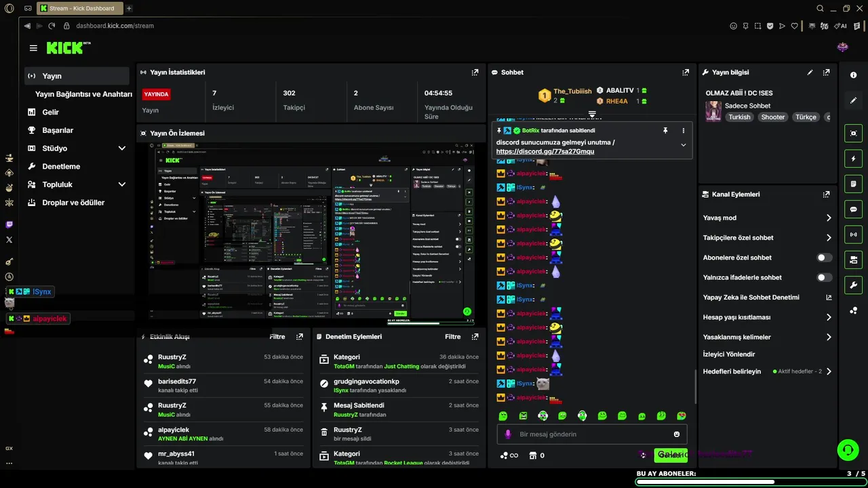The width and height of the screenshot is (868, 488).
Task: Open Filtre in Etkinlik Akışı
Action: pos(277,337)
